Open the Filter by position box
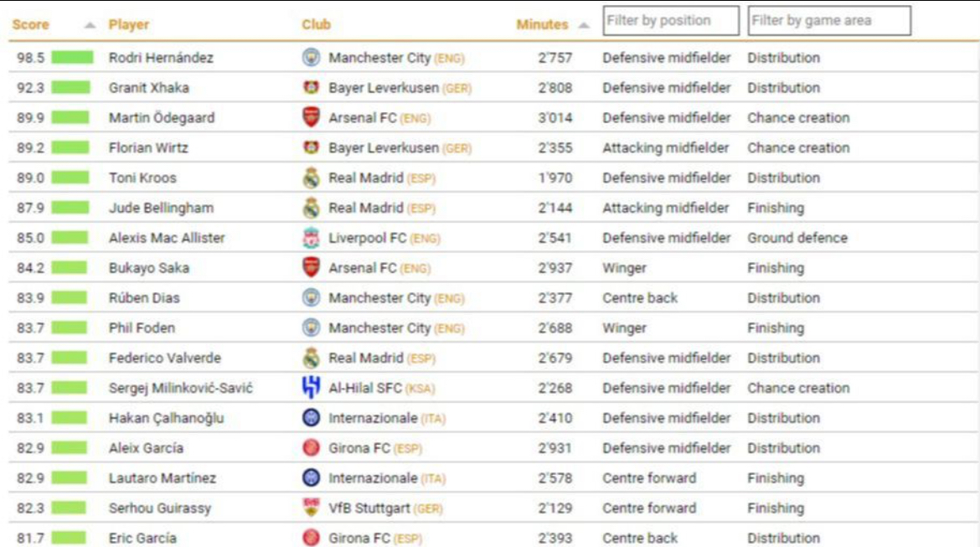Viewport: 980px width, 547px height. pyautogui.click(x=671, y=21)
